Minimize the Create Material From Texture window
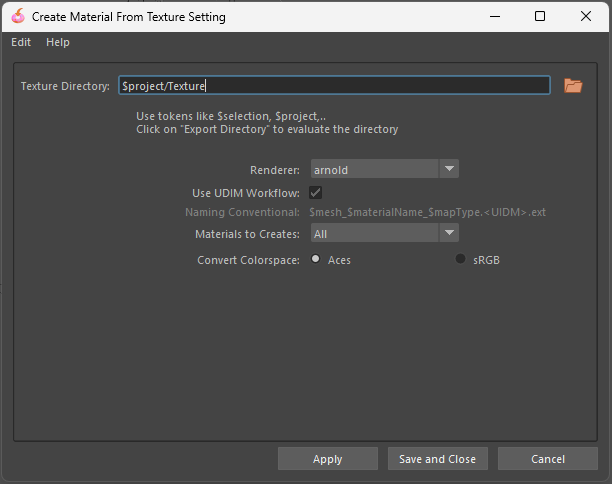 point(494,17)
